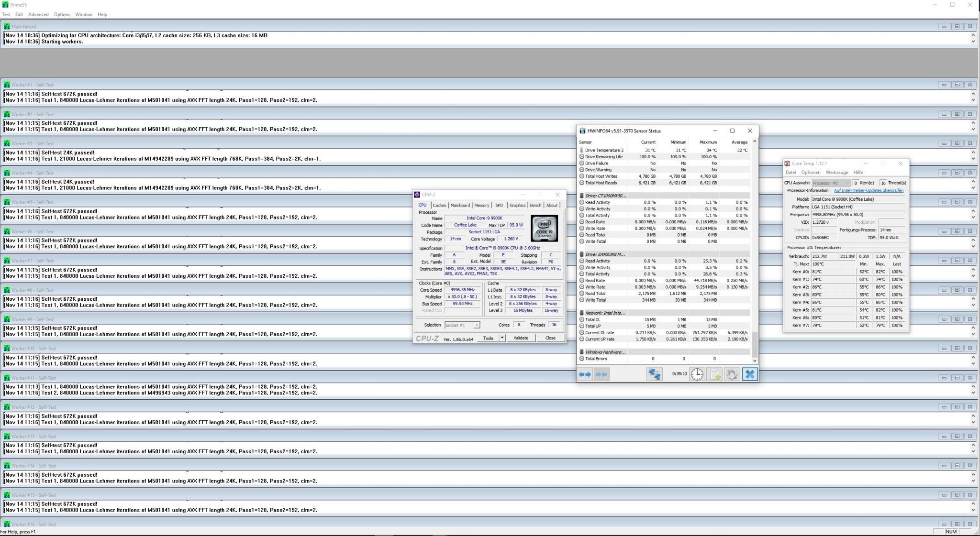Open HWiNFO remote network monitors icon
The image size is (980, 536).
(x=654, y=374)
